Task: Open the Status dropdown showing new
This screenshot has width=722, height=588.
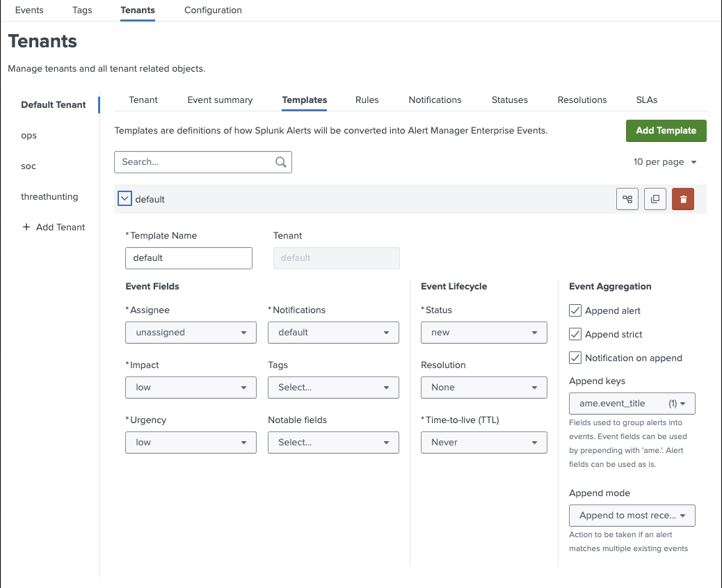Action: (x=483, y=333)
